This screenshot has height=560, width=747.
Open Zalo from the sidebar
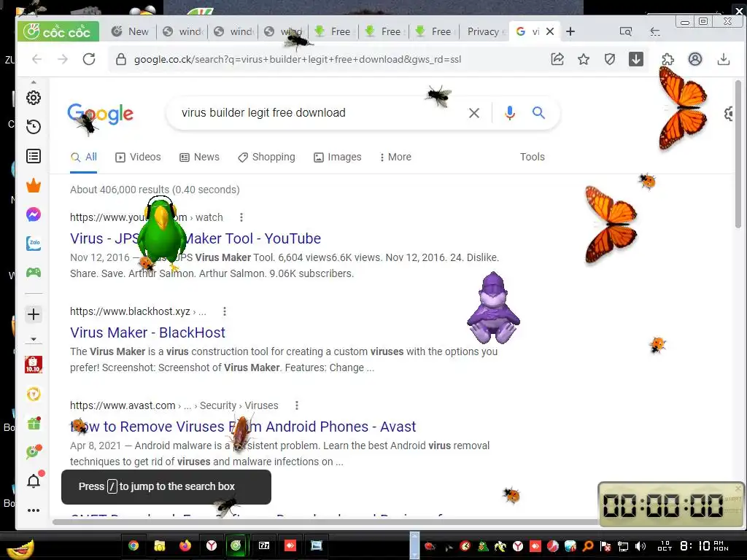tap(34, 244)
